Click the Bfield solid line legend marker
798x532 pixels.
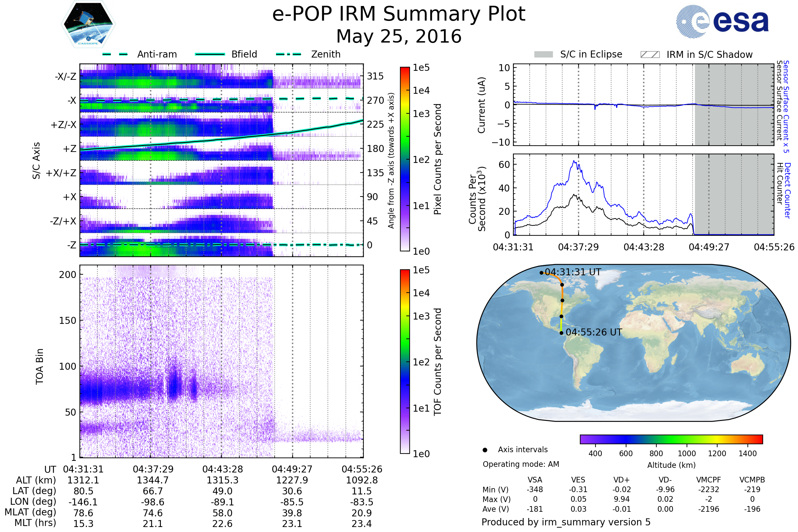pos(210,54)
